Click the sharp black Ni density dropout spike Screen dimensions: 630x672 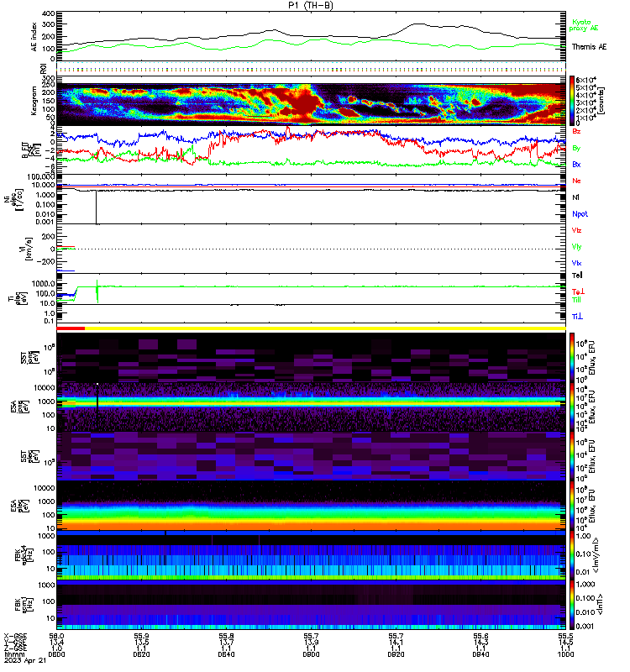click(97, 207)
